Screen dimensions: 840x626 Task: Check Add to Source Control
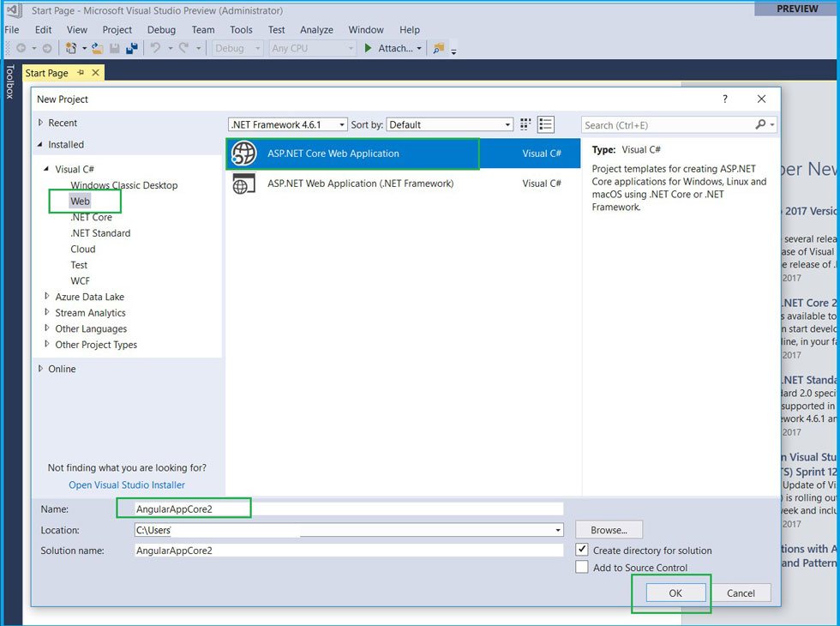tap(582, 568)
